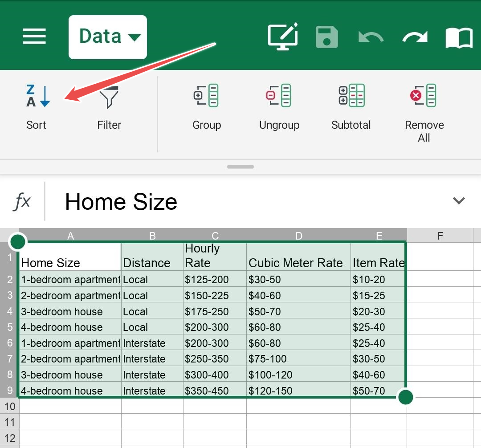The height and width of the screenshot is (448, 481).
Task: Open the hamburger navigation menu
Action: point(34,37)
